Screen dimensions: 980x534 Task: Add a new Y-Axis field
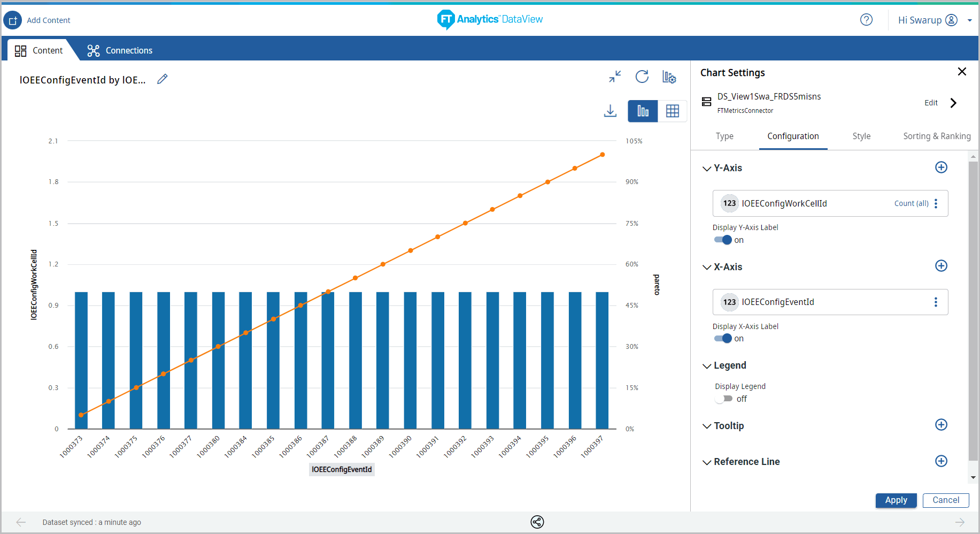point(941,167)
